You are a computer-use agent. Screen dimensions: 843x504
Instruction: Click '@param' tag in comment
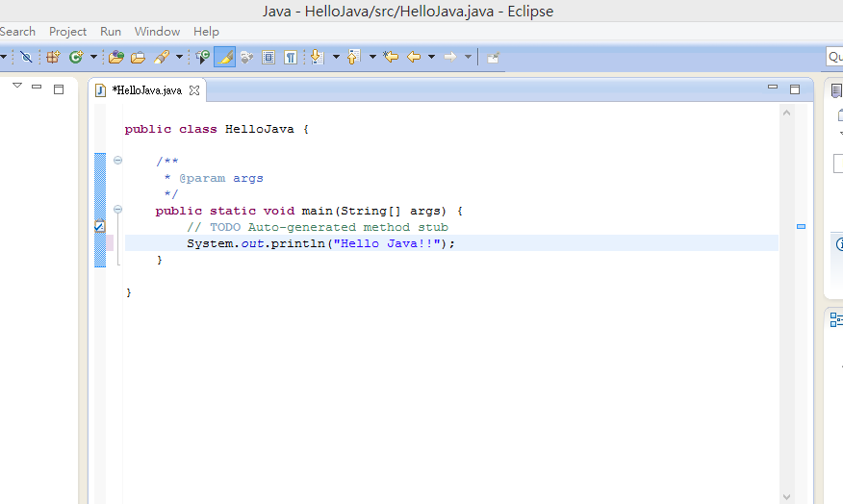pyautogui.click(x=202, y=178)
